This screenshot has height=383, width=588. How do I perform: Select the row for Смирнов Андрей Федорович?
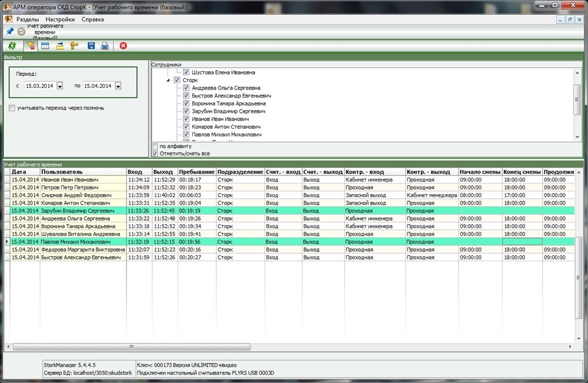[x=292, y=195]
